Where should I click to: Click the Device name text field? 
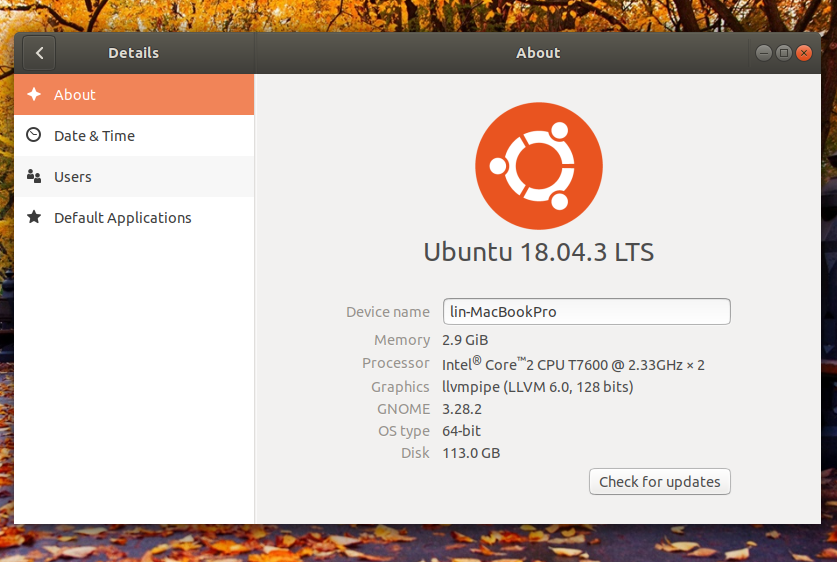pyautogui.click(x=587, y=311)
